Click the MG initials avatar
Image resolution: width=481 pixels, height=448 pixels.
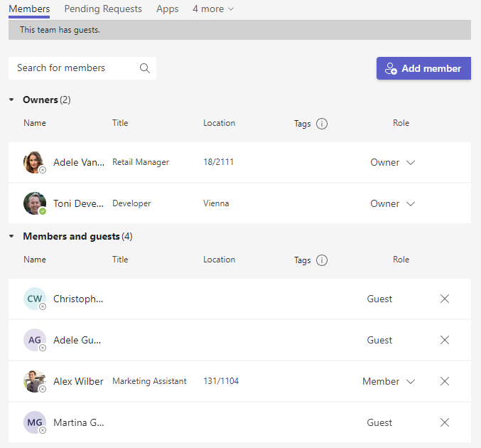[34, 422]
